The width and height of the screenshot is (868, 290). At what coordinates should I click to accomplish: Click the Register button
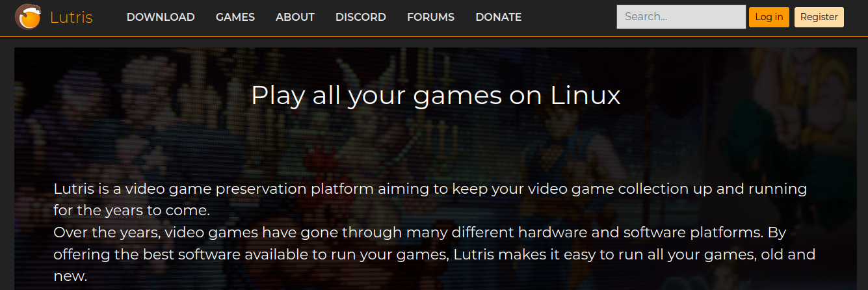(x=819, y=17)
